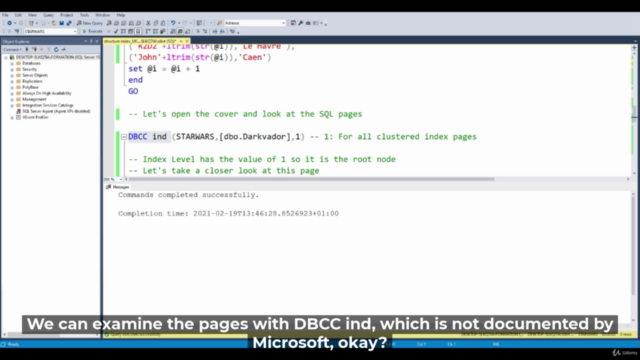The height and width of the screenshot is (360, 640).
Task: Click the Activity Monitor icon in Object Explorer
Action: (64, 49)
